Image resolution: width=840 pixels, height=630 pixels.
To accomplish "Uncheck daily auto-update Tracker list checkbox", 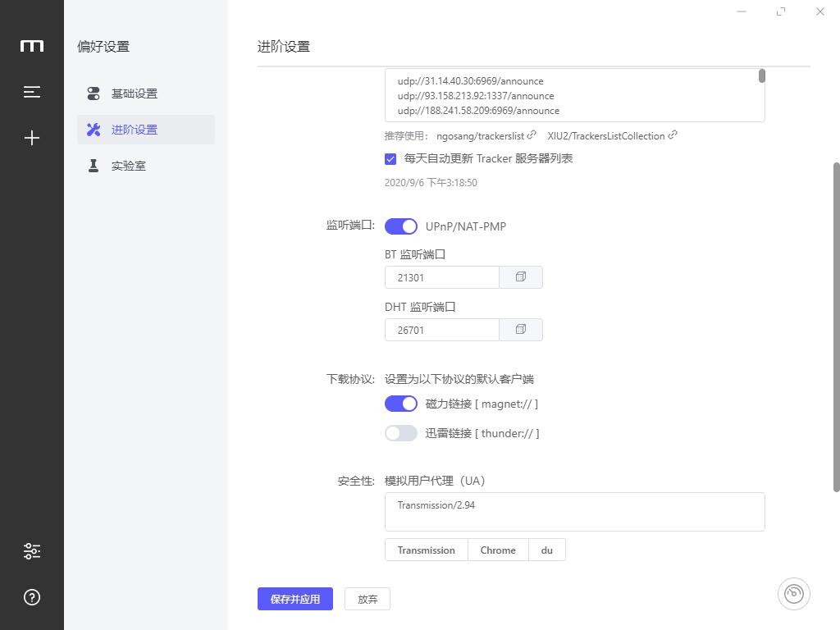I will point(390,159).
